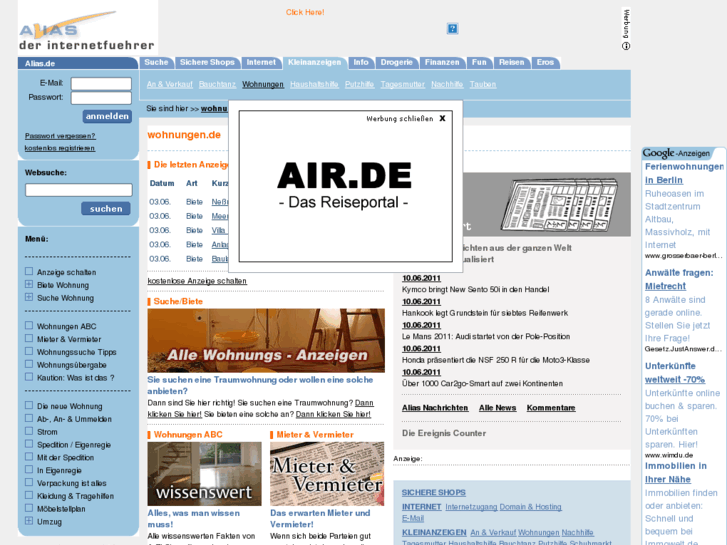Image resolution: width=727 pixels, height=545 pixels.
Task: Open kostenlose Anzeige schalten link
Action: 197,281
